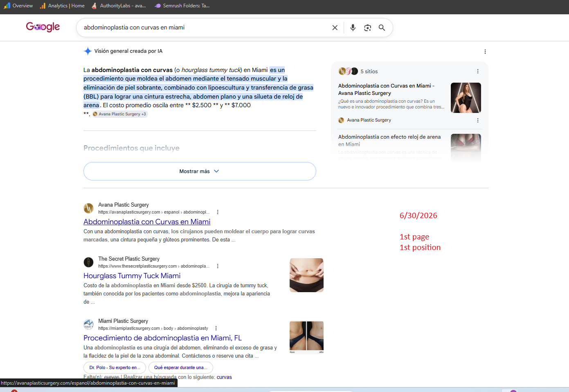Screen dimensions: 569x392
Task: Click the 'Dr. Polo - Su experto en...' sitelink chip
Action: (x=115, y=367)
